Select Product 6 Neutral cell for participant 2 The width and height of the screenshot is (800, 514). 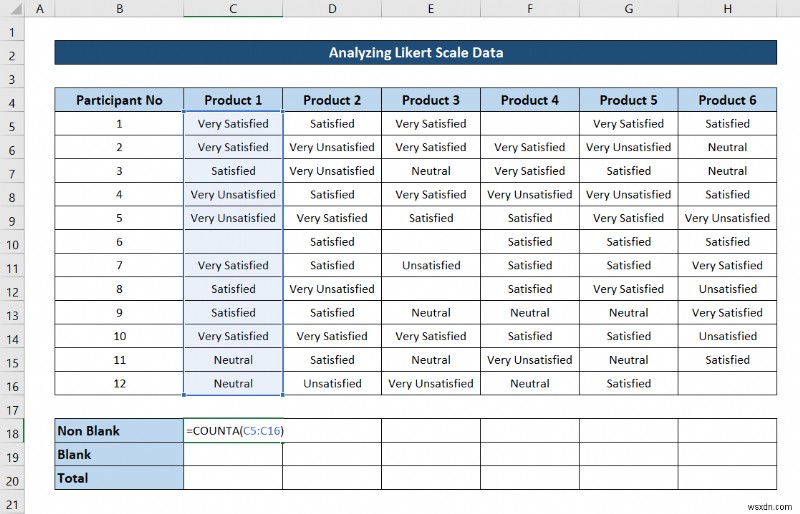pos(728,147)
